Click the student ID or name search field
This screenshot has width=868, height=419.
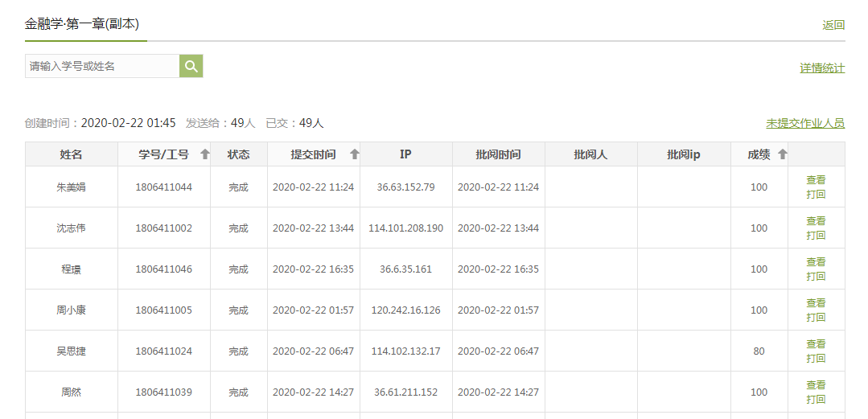(102, 66)
